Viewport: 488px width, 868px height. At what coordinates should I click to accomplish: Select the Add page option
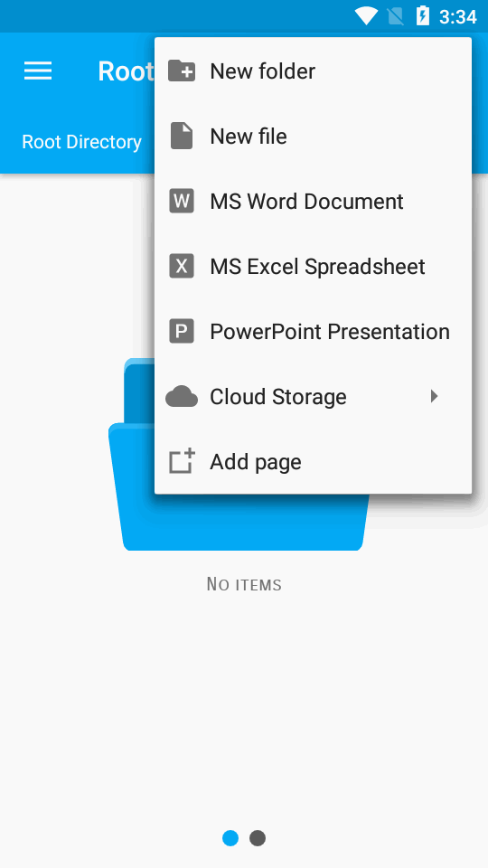314,462
